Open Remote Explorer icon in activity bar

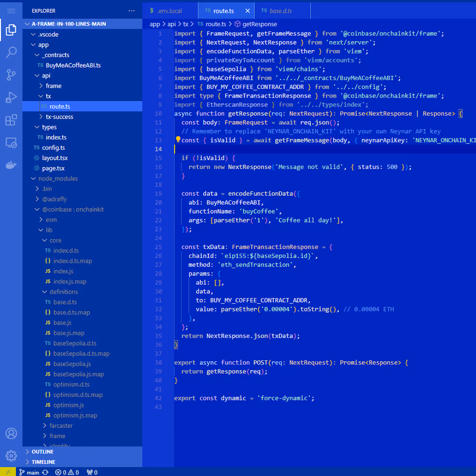(11, 142)
